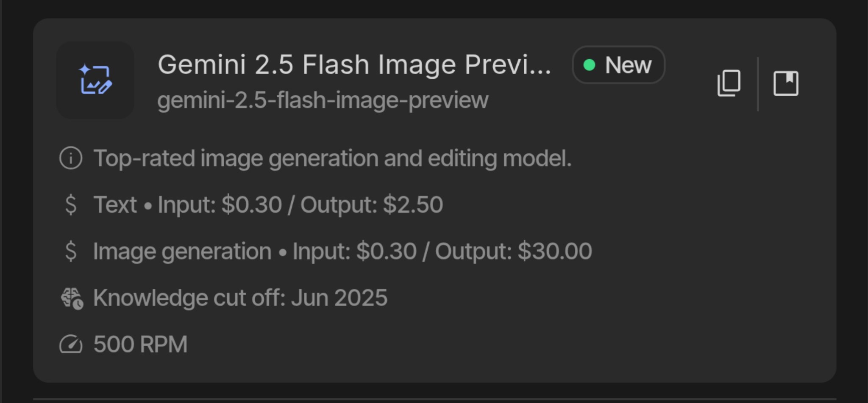
Task: Click Output: $30.00 price value
Action: coord(513,251)
